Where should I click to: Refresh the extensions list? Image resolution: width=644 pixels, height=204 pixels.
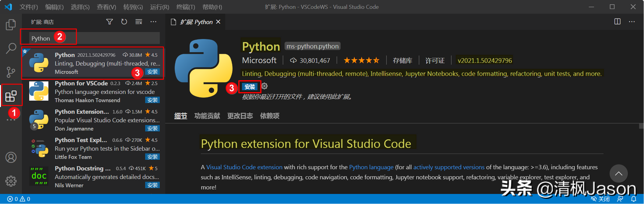[x=124, y=22]
